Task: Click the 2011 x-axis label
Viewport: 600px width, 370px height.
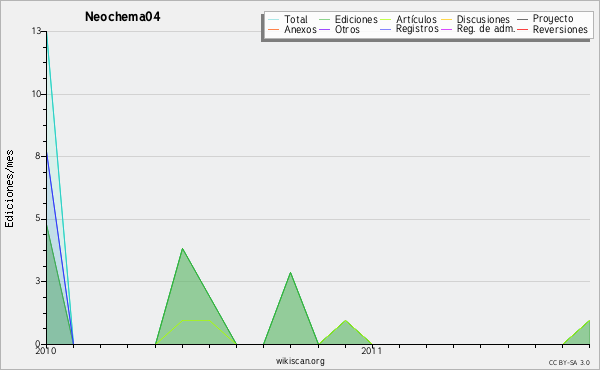Action: tap(372, 351)
